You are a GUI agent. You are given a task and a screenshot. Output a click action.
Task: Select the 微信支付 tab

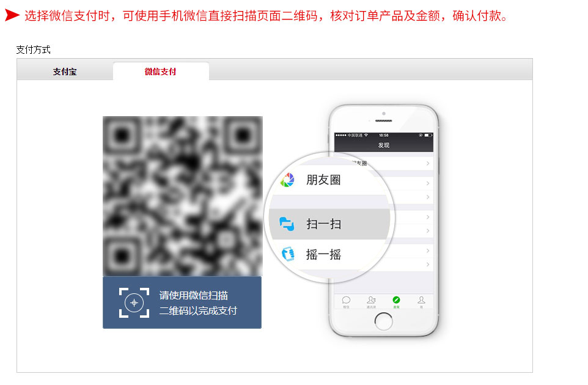coord(161,71)
